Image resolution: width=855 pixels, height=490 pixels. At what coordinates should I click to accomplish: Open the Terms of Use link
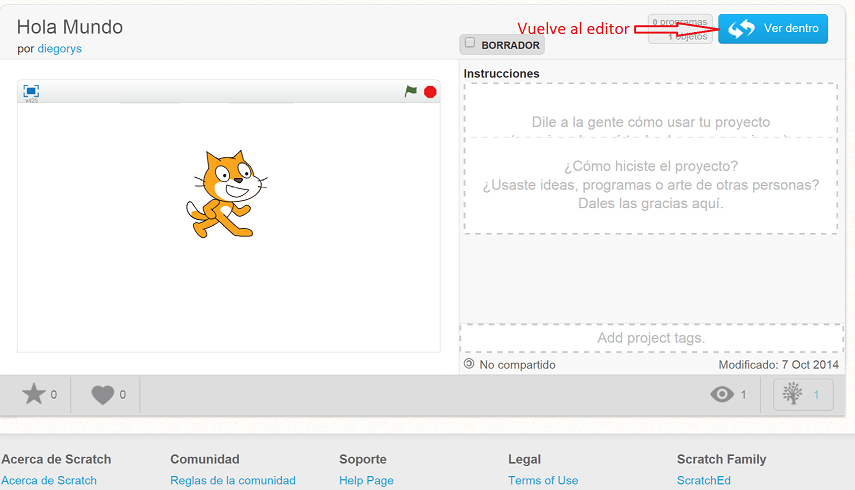point(543,481)
